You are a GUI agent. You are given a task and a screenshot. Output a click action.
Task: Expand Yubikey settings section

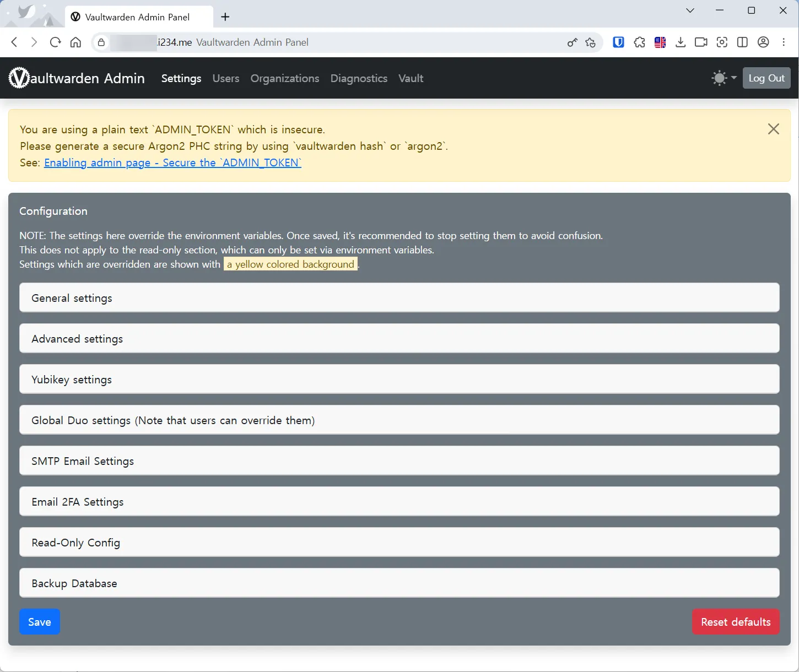click(399, 380)
